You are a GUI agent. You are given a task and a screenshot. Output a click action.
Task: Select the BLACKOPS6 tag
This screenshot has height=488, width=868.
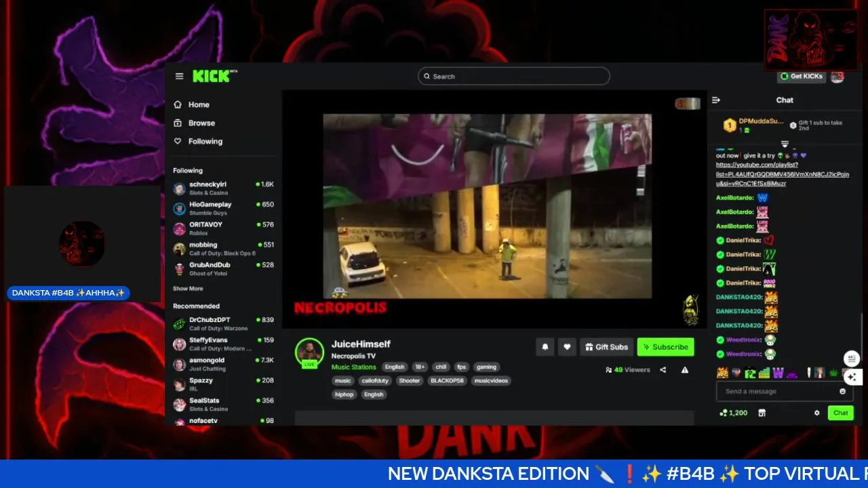coord(447,380)
